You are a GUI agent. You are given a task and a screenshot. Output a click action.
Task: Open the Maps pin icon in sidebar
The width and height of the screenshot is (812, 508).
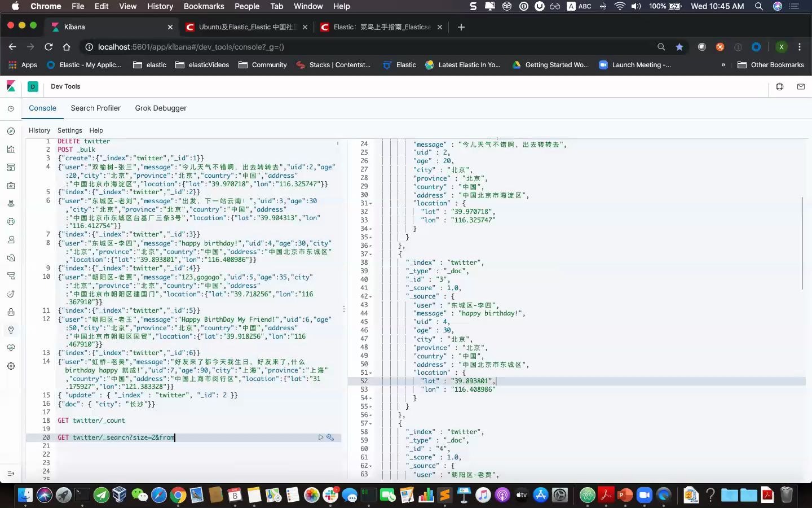(x=11, y=203)
